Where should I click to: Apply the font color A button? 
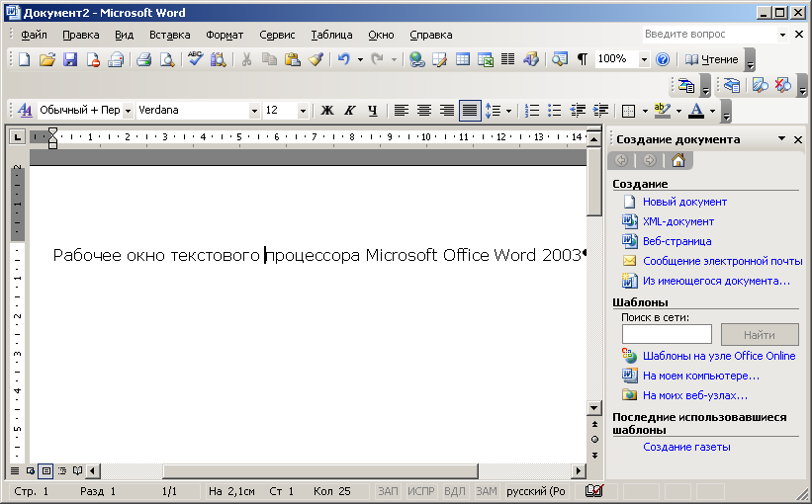click(696, 111)
